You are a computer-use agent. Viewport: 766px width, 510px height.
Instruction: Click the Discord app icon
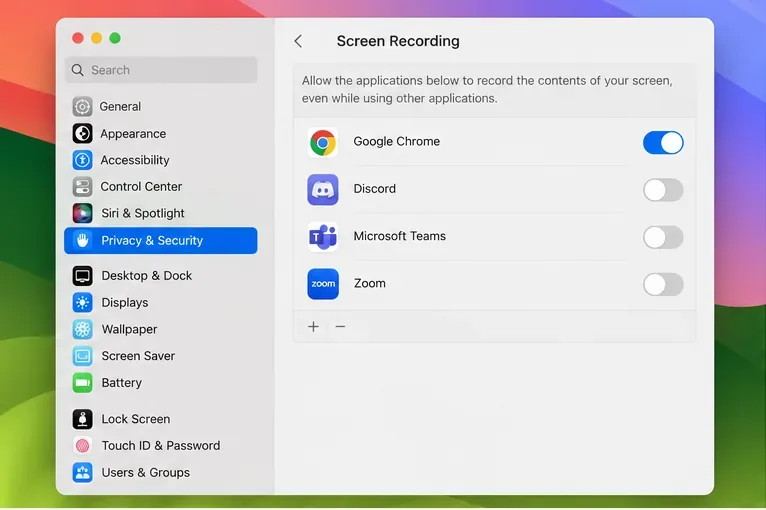point(322,190)
